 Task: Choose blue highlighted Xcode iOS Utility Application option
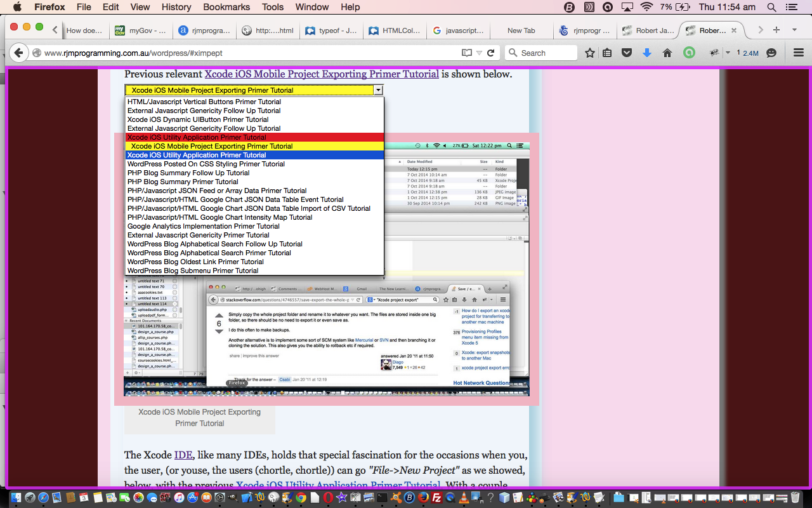click(x=254, y=155)
